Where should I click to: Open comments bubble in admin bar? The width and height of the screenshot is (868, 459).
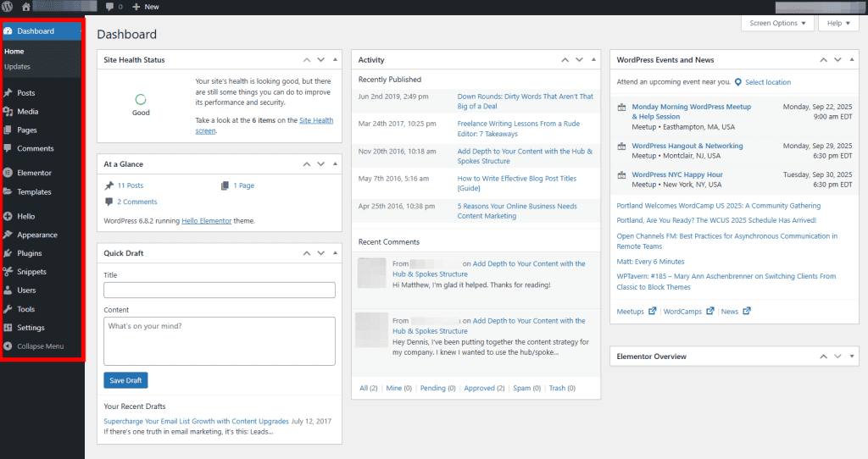coord(114,7)
